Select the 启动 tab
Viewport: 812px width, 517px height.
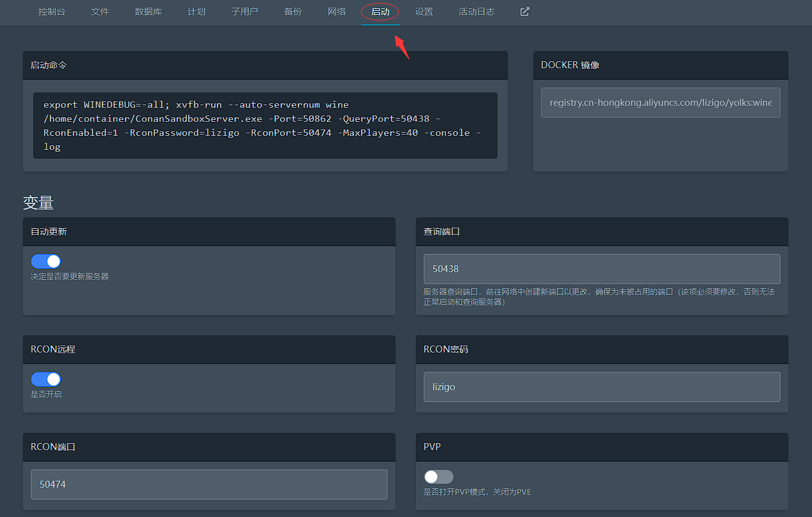(380, 11)
